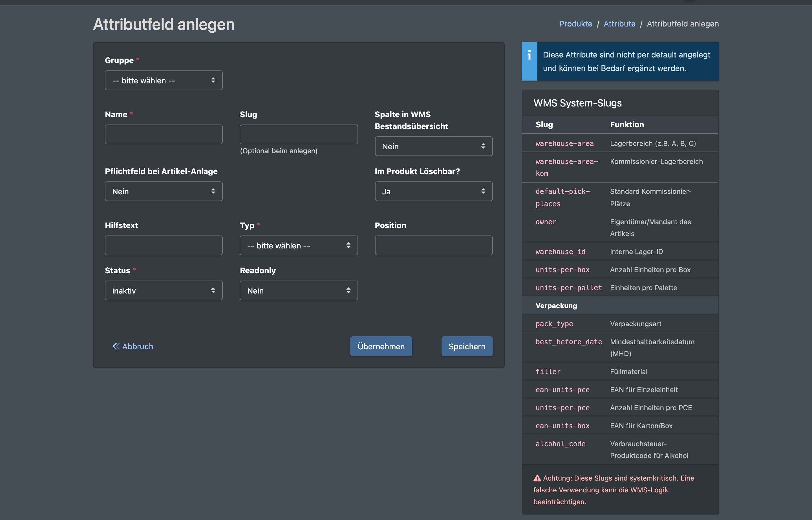Click the ean-units-pce slug
812x520 pixels.
[x=562, y=390]
